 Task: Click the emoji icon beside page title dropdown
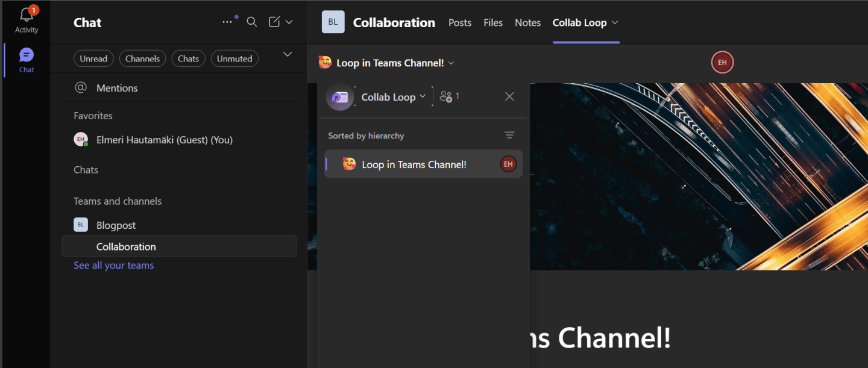pyautogui.click(x=325, y=63)
